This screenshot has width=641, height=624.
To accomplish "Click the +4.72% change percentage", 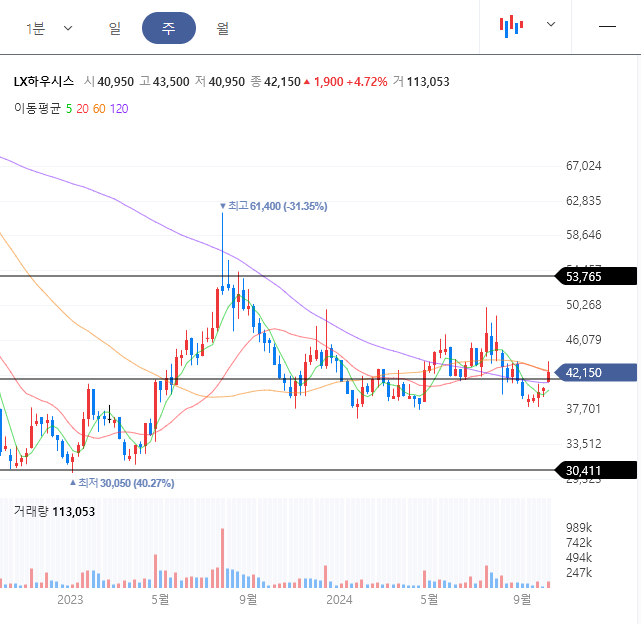I will tap(367, 82).
